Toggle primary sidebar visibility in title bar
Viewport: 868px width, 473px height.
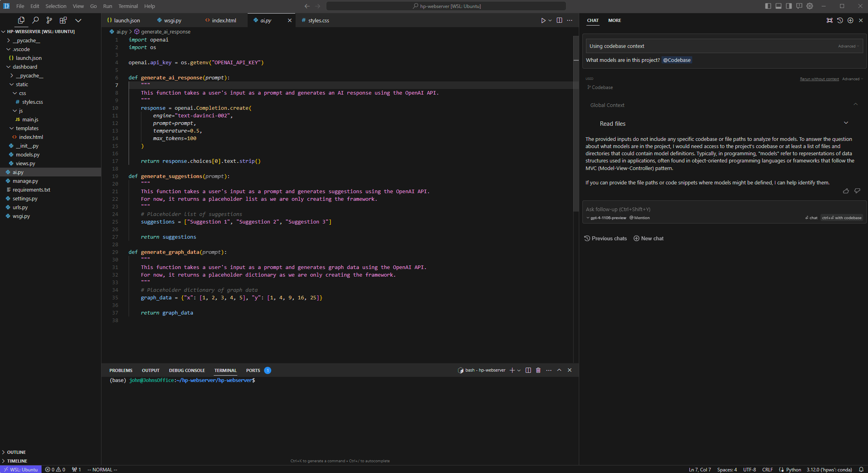tap(768, 6)
